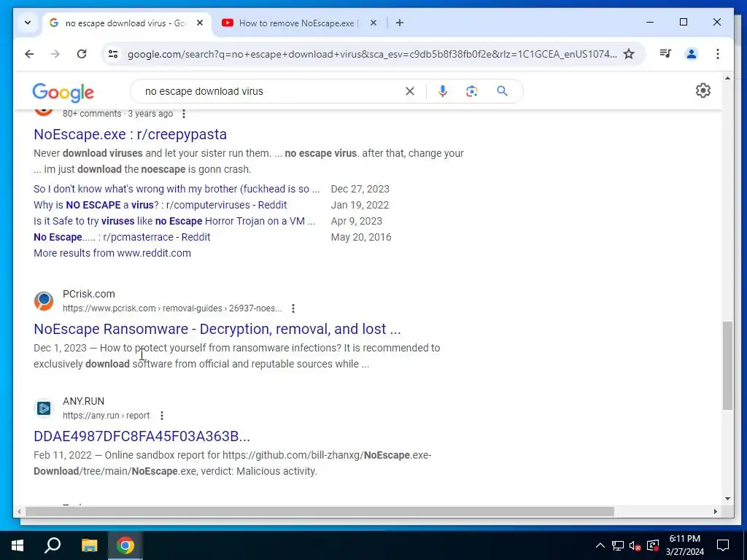The height and width of the screenshot is (560, 747).
Task: Click 'More results from www.reddit.com'
Action: click(x=112, y=253)
